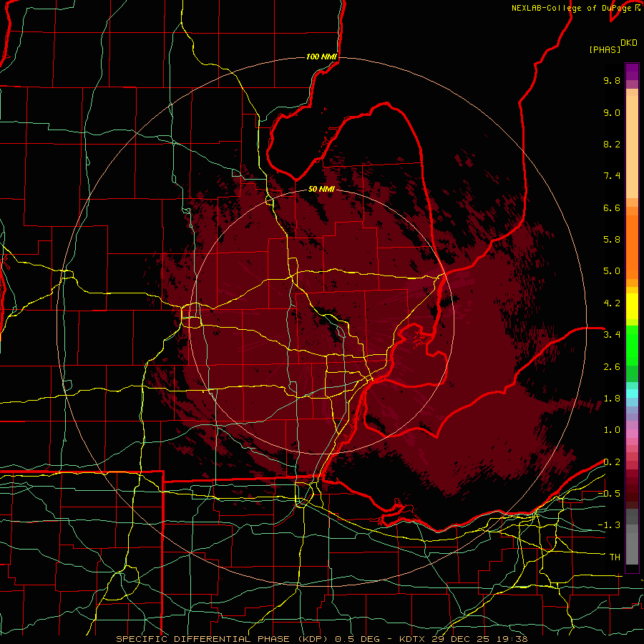Image resolution: width=644 pixels, height=644 pixels.
Task: Click the 5.0 color scale value
Action: coord(612,271)
